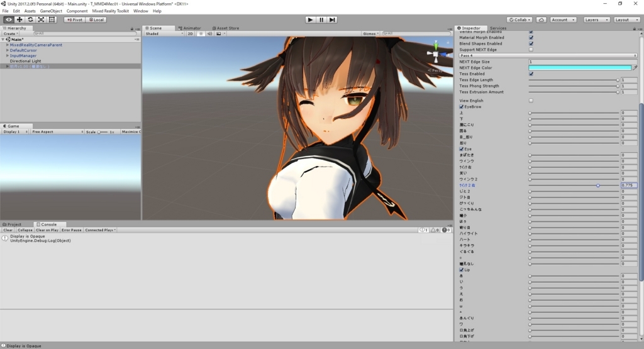Select the Hand (view) tool
This screenshot has height=349, width=644.
coord(9,19)
